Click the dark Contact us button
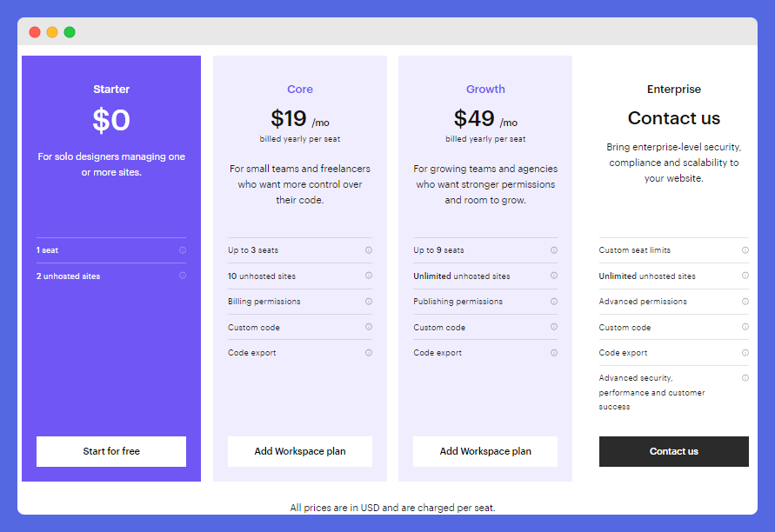 coord(674,451)
